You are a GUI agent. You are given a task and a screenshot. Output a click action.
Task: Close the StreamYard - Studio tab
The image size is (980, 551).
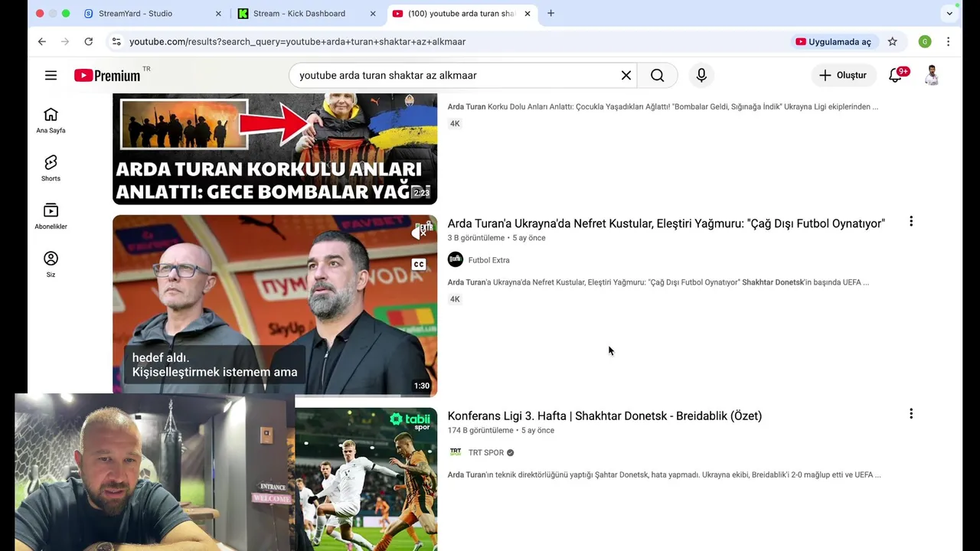pos(218,13)
